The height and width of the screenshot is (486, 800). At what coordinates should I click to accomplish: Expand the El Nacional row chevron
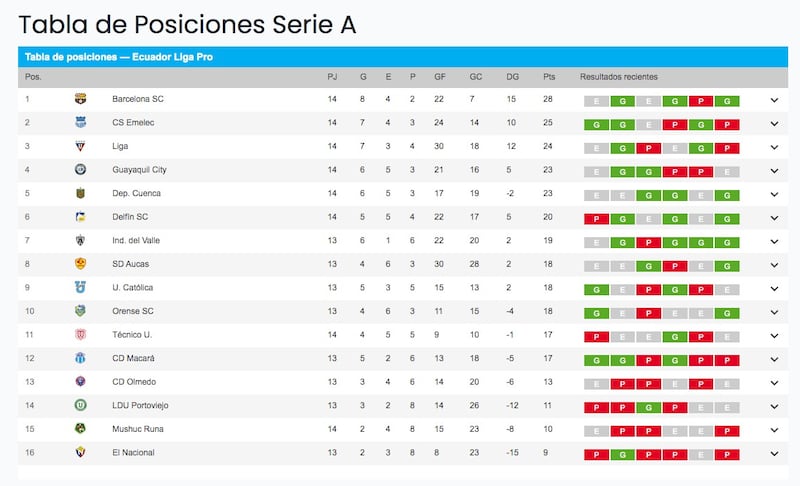coord(774,453)
